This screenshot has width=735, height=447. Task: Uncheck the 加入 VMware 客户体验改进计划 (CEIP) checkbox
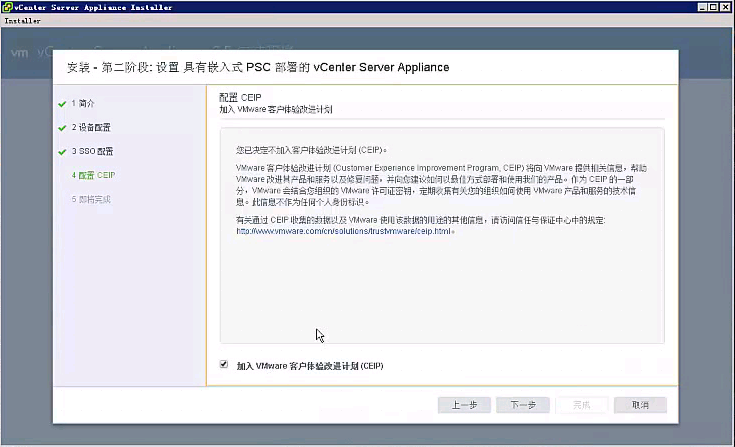[224, 364]
